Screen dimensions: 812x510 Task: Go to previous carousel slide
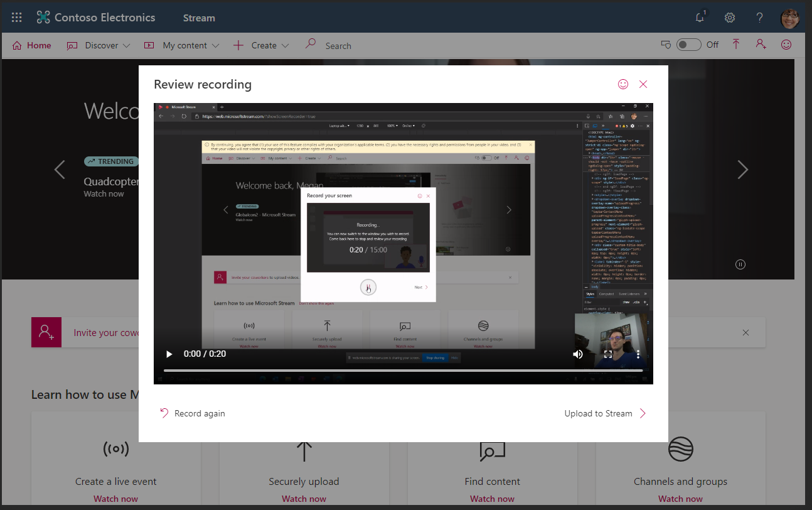[60, 170]
